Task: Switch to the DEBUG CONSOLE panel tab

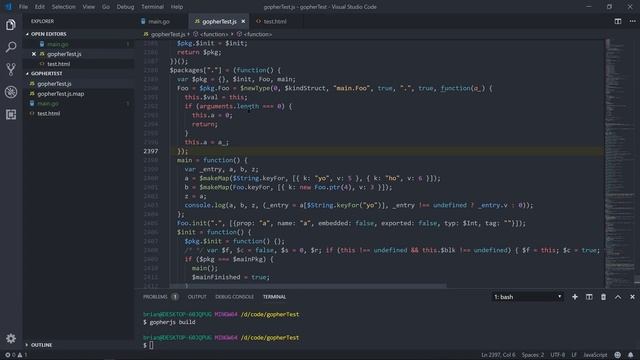Action: (234, 297)
